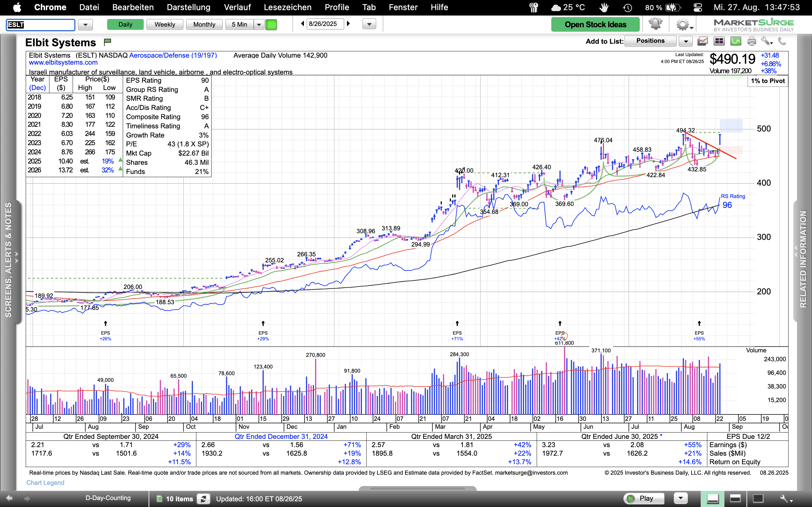The image size is (812, 507).
Task: Open the gear settings menu
Action: click(x=683, y=24)
